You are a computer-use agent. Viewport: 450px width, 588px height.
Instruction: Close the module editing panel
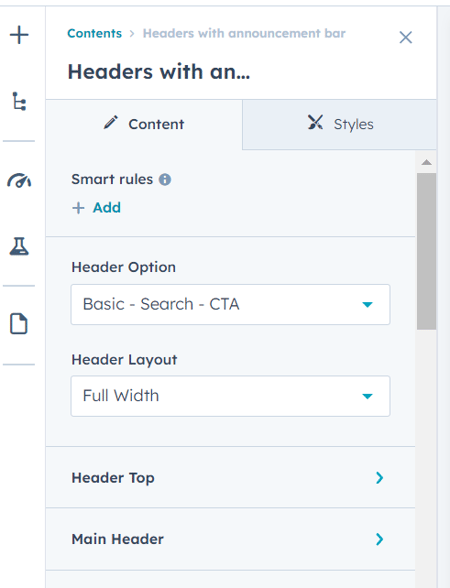(x=406, y=38)
